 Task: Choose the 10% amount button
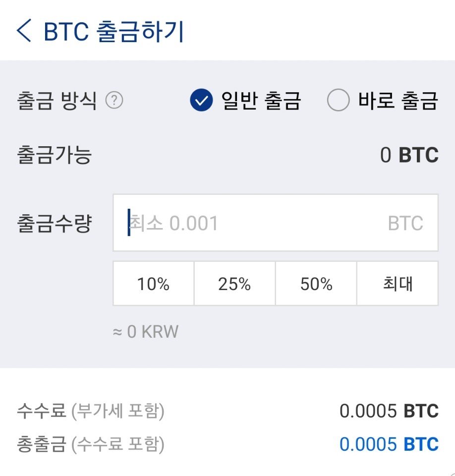point(154,284)
